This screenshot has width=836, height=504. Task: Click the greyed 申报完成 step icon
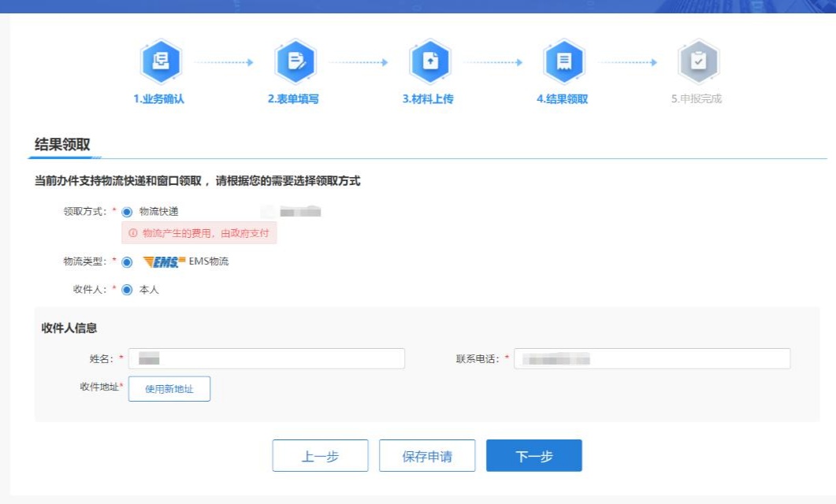pos(698,61)
